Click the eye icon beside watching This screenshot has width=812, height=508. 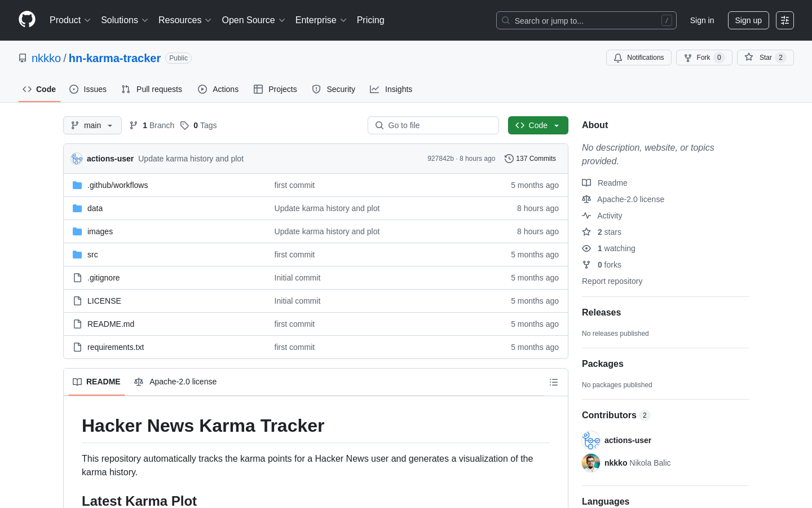coord(586,248)
